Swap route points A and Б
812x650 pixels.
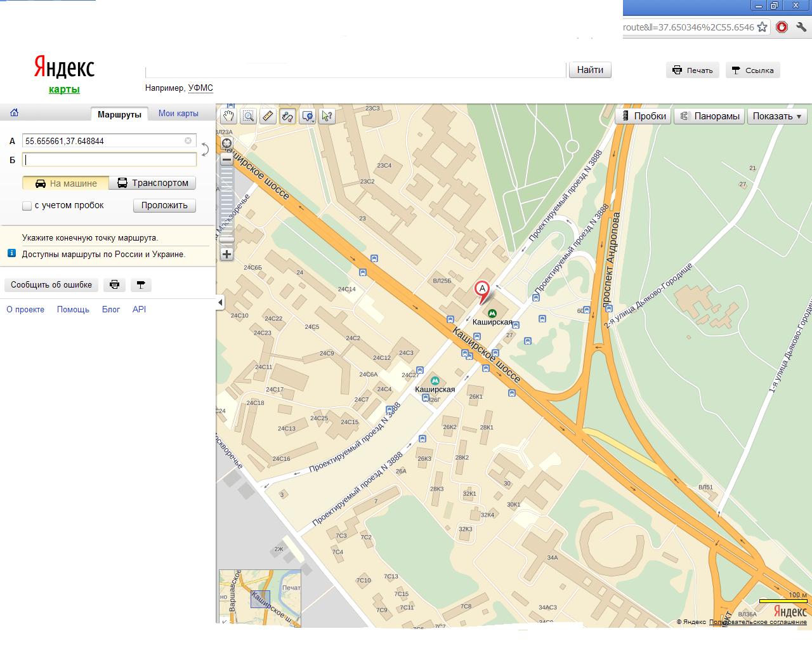(x=205, y=150)
